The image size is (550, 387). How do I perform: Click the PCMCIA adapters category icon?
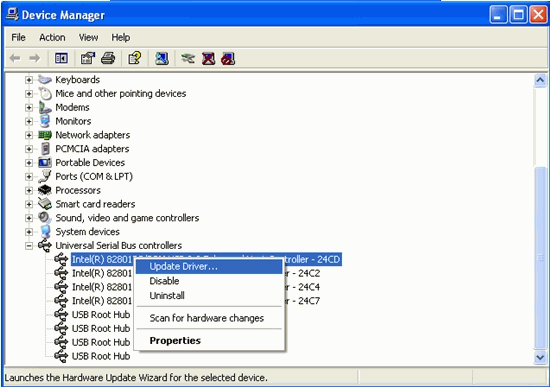(x=45, y=149)
